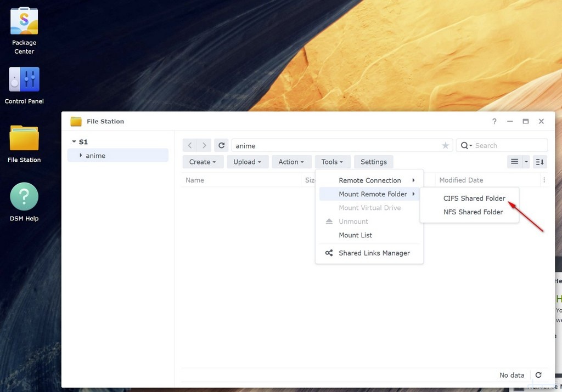The height and width of the screenshot is (392, 562).
Task: Click the File Station help question mark
Action: [x=494, y=121]
